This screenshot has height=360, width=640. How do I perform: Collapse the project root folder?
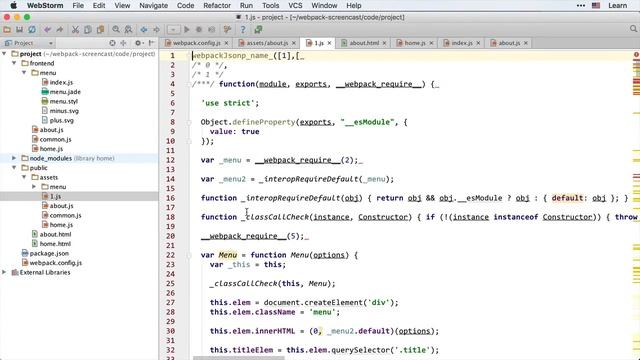[4, 53]
